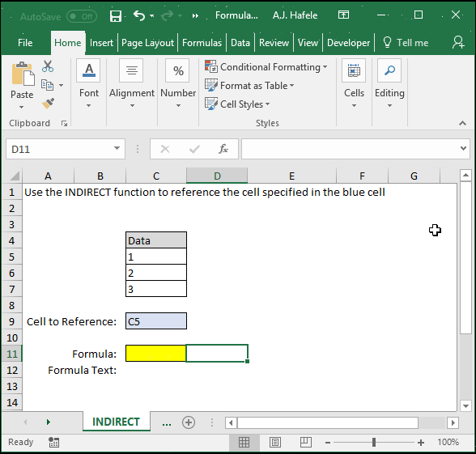Open the Name Box dropdown arrow
476x454 pixels.
coord(117,148)
